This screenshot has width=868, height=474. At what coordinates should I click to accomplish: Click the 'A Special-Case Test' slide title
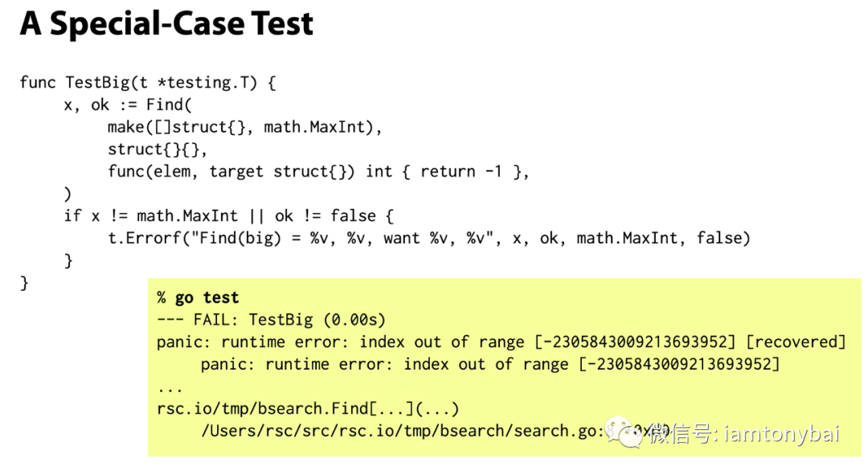(x=166, y=24)
